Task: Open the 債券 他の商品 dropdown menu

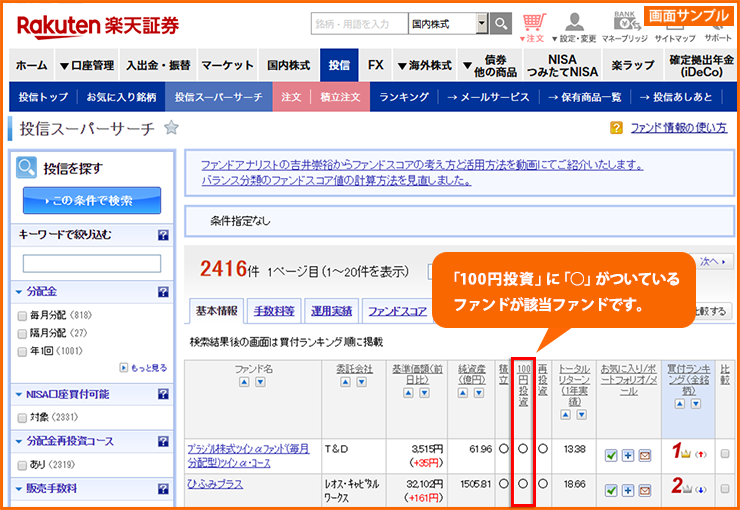Action: (x=489, y=65)
